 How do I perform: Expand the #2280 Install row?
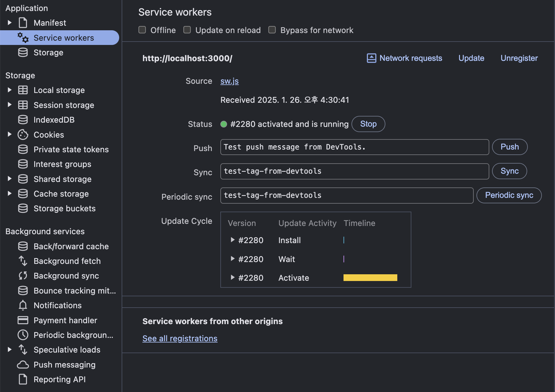pyautogui.click(x=233, y=240)
